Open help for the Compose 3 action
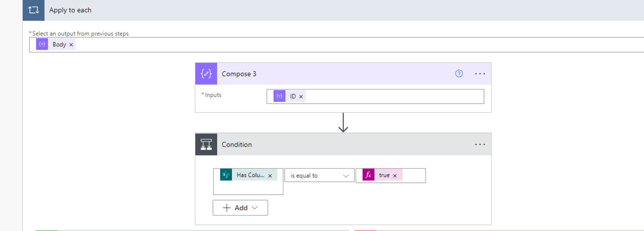This screenshot has height=231, width=644. pos(459,74)
